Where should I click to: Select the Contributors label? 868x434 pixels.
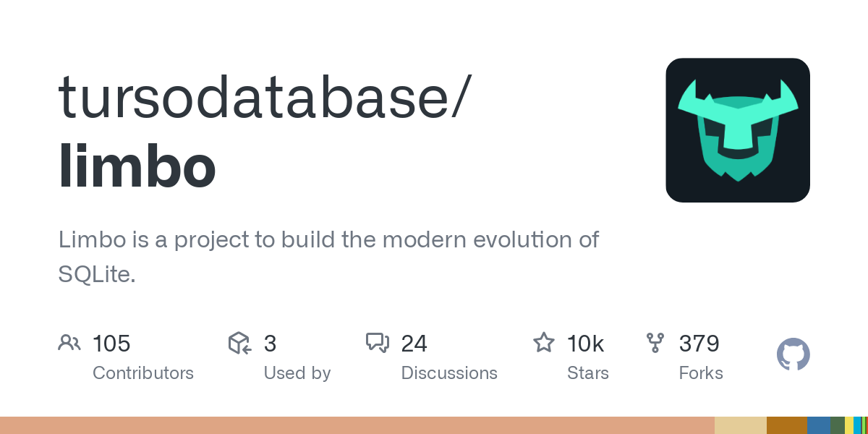143,373
